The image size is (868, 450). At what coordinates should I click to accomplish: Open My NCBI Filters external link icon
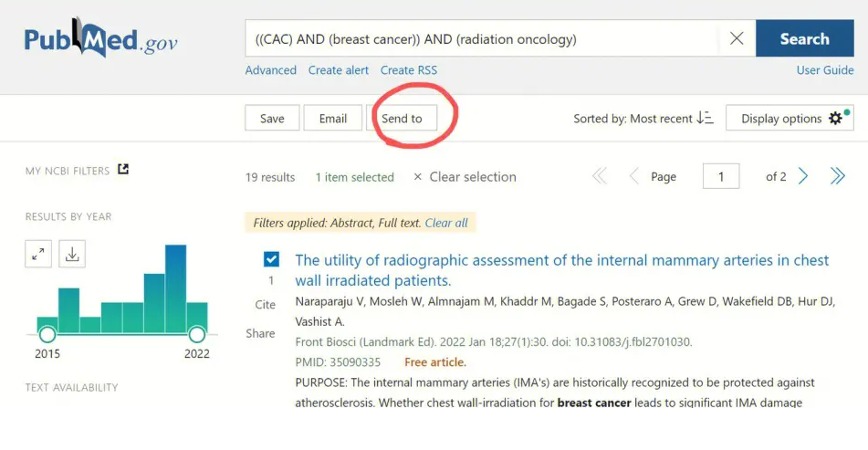[124, 170]
